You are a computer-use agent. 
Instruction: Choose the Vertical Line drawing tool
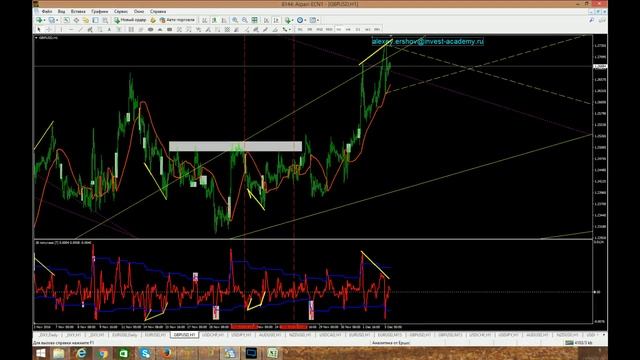(61, 29)
